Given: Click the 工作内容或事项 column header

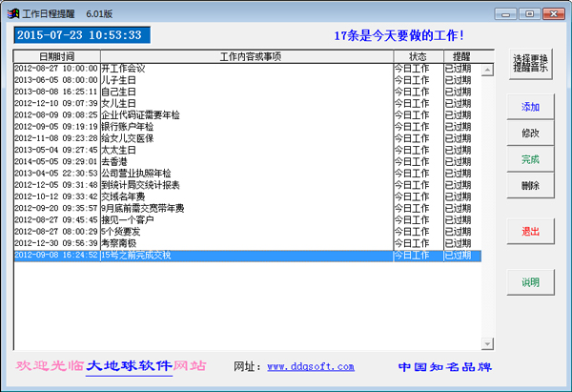Looking at the screenshot, I should click(x=250, y=57).
